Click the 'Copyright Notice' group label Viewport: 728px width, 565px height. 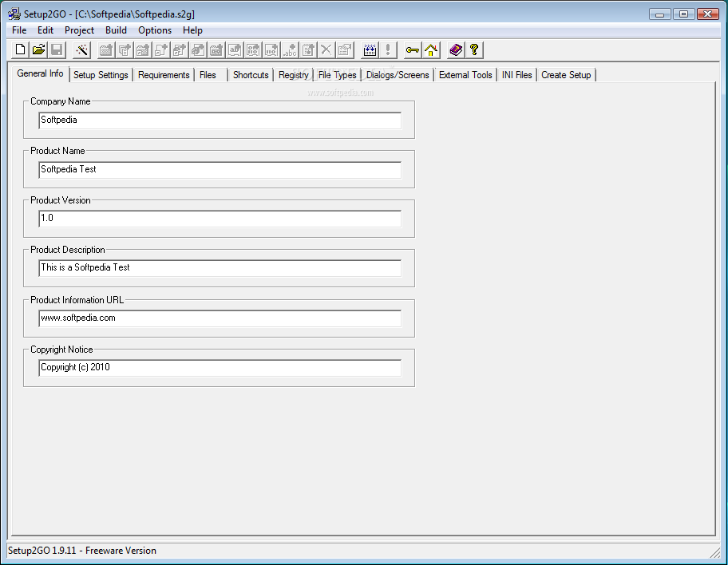coord(61,350)
